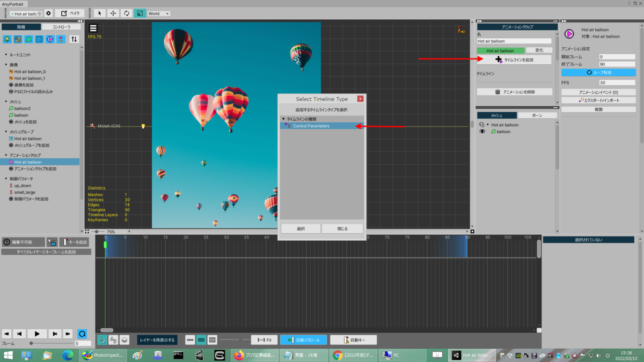Toggle the 編集不可能 editing mode button
Screen dimensions: 644x362
[x=23, y=242]
